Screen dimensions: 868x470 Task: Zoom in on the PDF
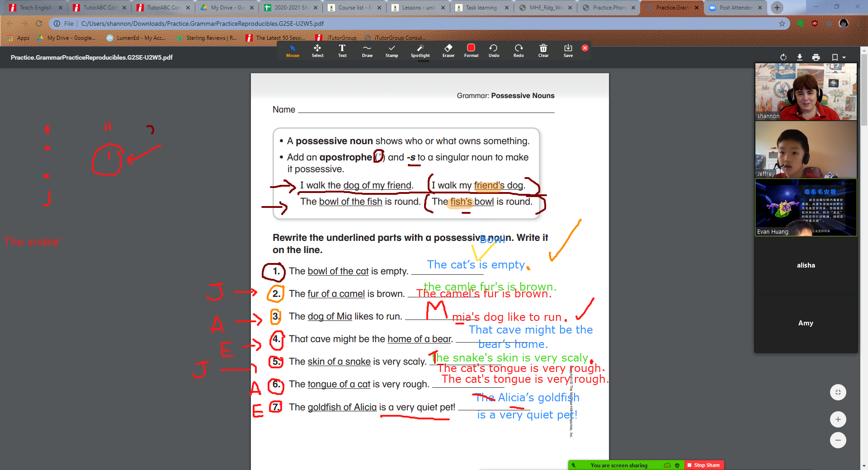tap(838, 419)
